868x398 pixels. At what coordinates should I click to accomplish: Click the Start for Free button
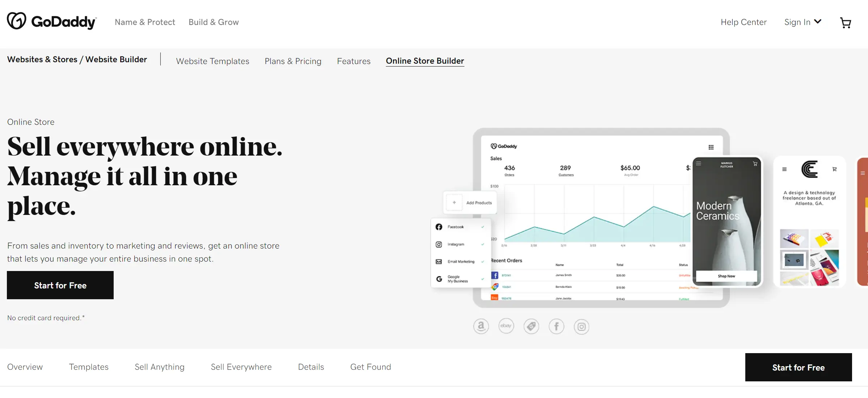[60, 285]
